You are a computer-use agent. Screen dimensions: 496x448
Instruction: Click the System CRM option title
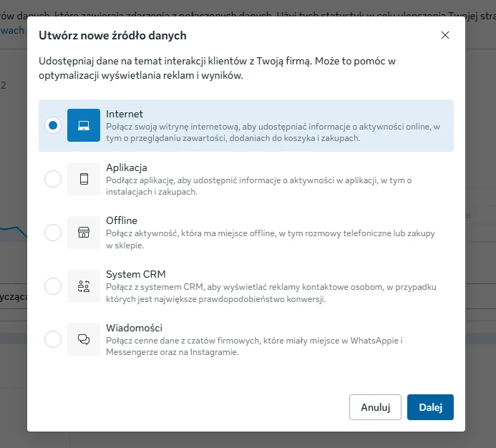click(x=136, y=274)
